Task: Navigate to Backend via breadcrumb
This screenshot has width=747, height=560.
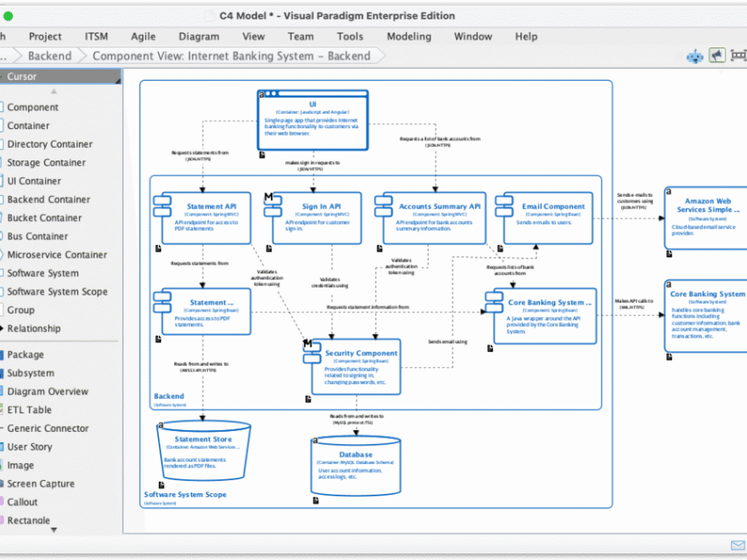Action: pos(49,55)
